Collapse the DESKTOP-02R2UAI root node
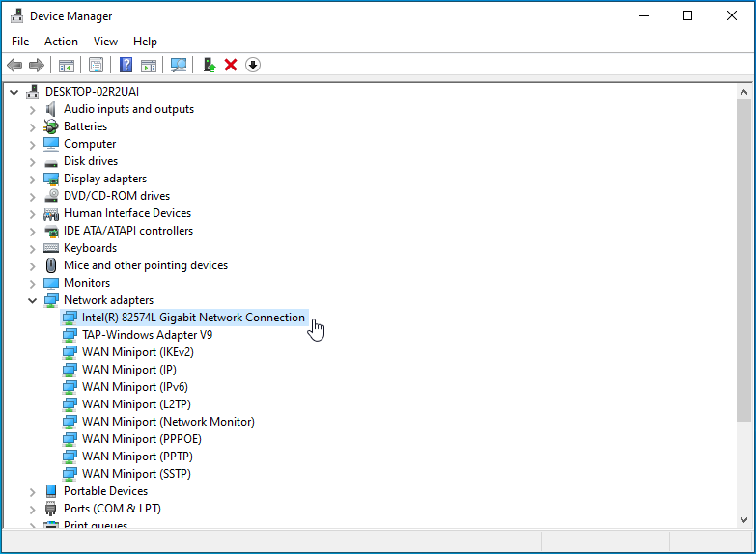 [x=14, y=92]
